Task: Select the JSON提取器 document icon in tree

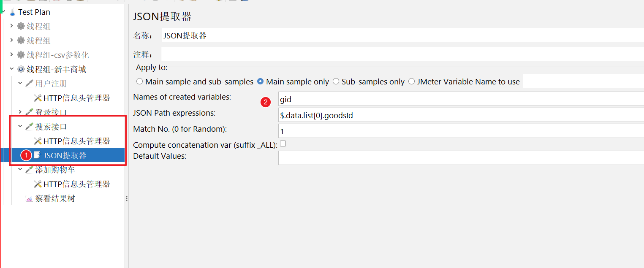Action: click(38, 155)
